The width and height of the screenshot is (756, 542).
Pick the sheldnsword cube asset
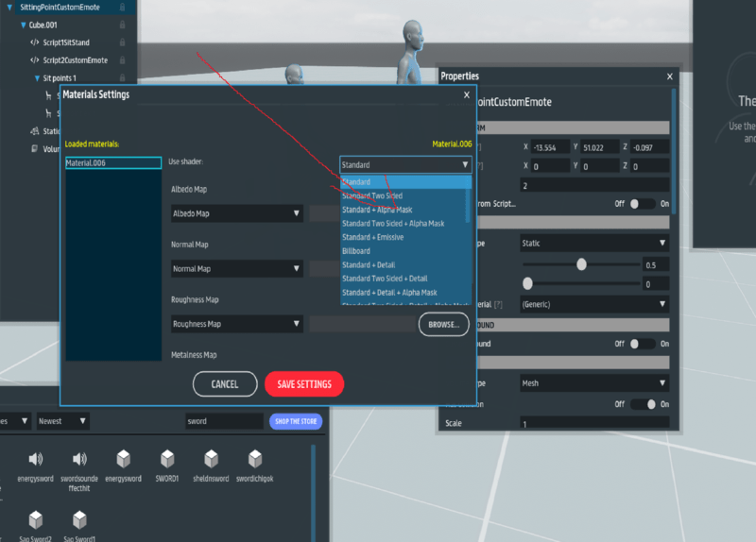[212, 459]
